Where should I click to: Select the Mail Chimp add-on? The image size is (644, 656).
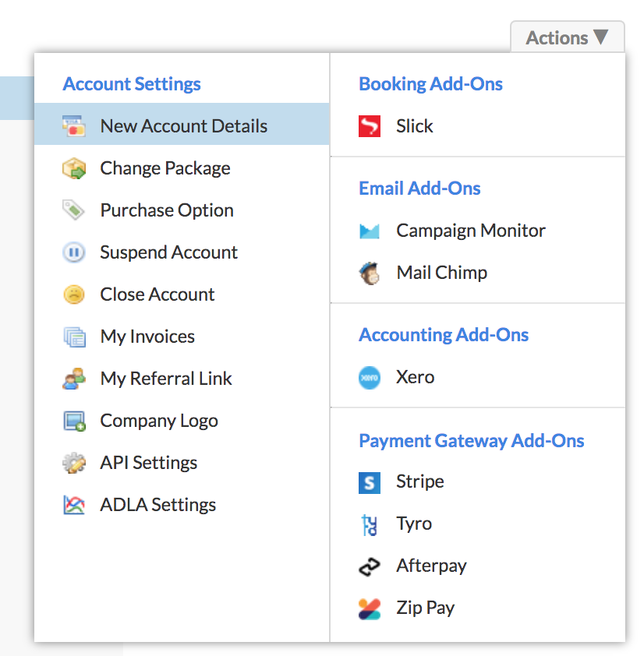click(478, 273)
